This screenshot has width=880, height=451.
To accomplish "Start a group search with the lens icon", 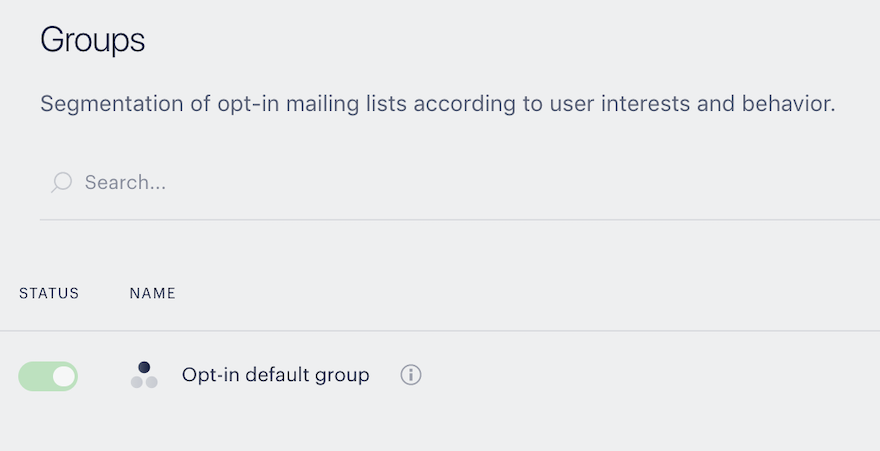I will pyautogui.click(x=62, y=182).
